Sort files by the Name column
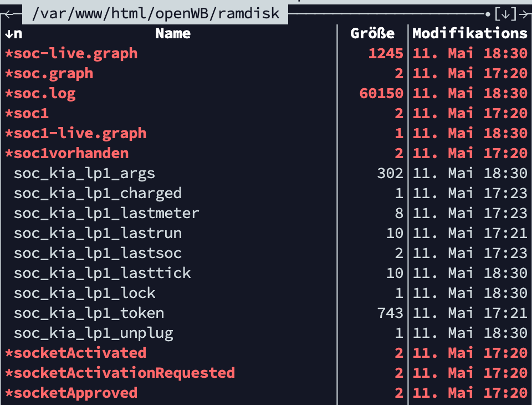 173,34
